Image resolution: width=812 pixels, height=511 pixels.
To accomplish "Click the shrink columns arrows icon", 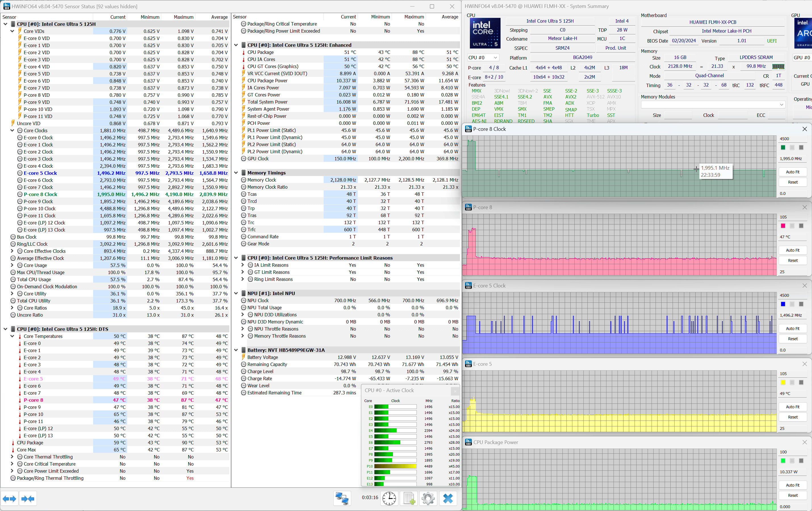I will (x=28, y=499).
